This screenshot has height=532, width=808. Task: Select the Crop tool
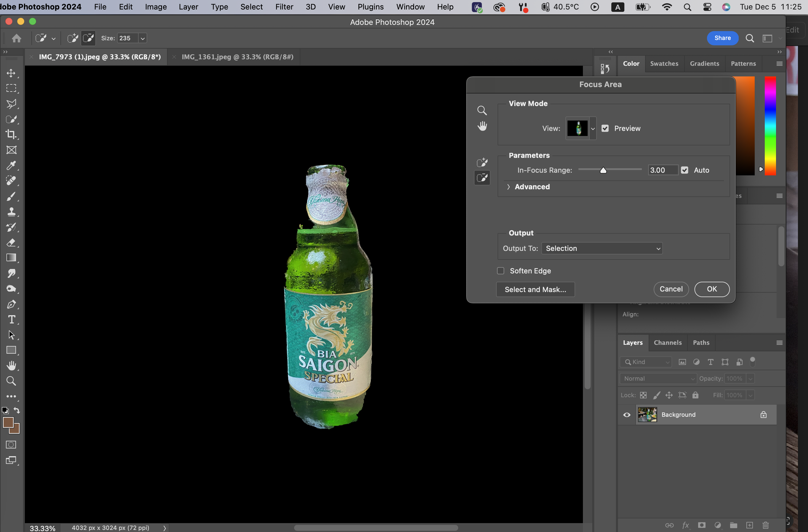[x=11, y=134]
